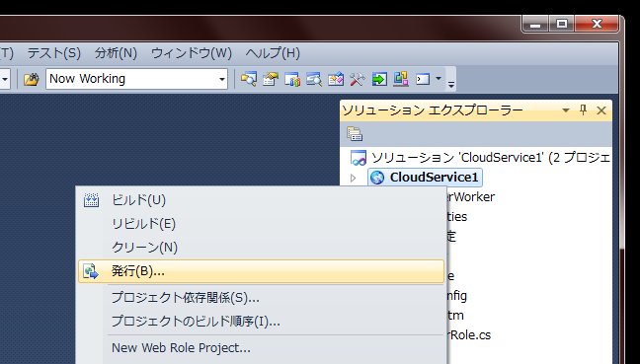Select the ソリューション 'CloudService1' tree row
640x364 pixels.
[480, 158]
